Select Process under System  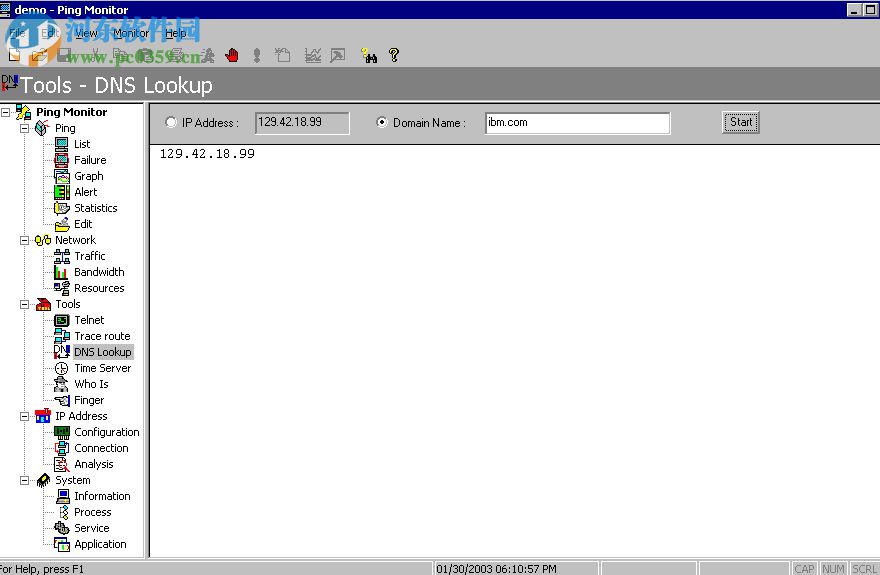[x=93, y=512]
